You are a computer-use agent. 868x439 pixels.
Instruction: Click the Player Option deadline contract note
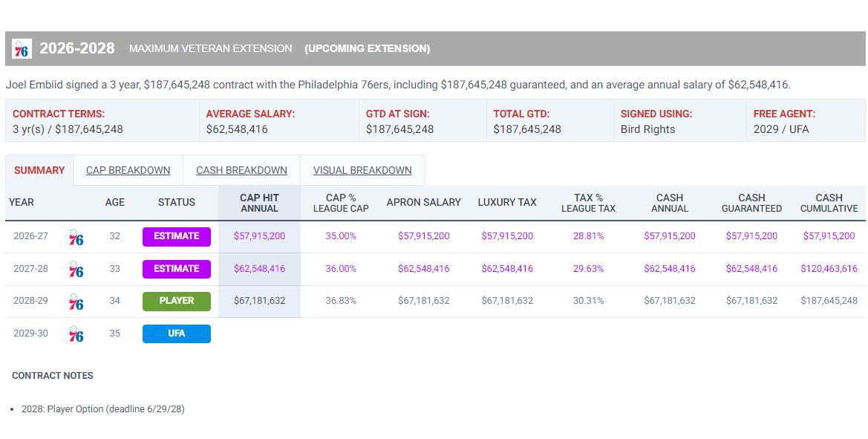coord(102,409)
